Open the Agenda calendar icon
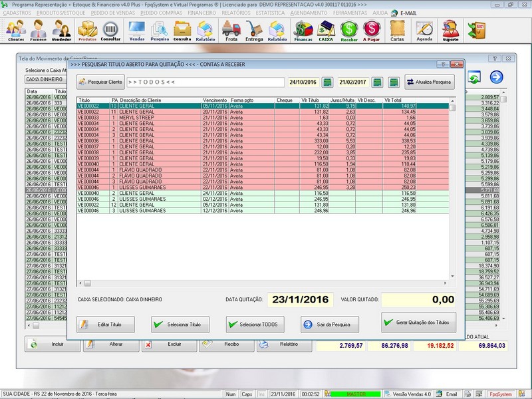 pos(424,30)
